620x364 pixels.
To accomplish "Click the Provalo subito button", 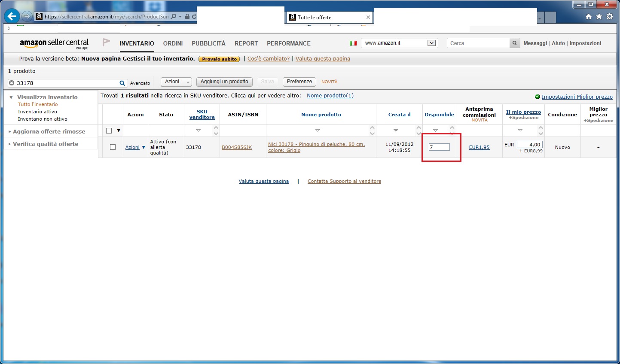I will pyautogui.click(x=219, y=59).
